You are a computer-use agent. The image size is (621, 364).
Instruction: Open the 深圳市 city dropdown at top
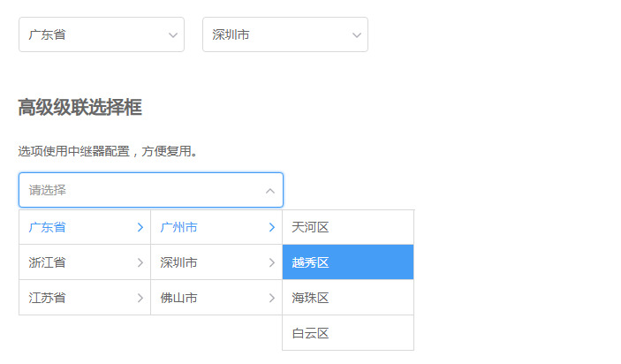pyautogui.click(x=285, y=34)
